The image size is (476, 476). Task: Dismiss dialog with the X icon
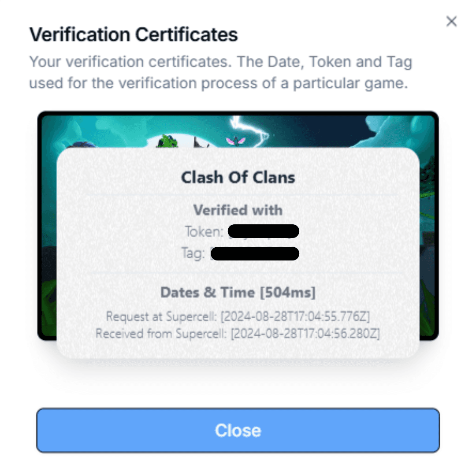[451, 22]
